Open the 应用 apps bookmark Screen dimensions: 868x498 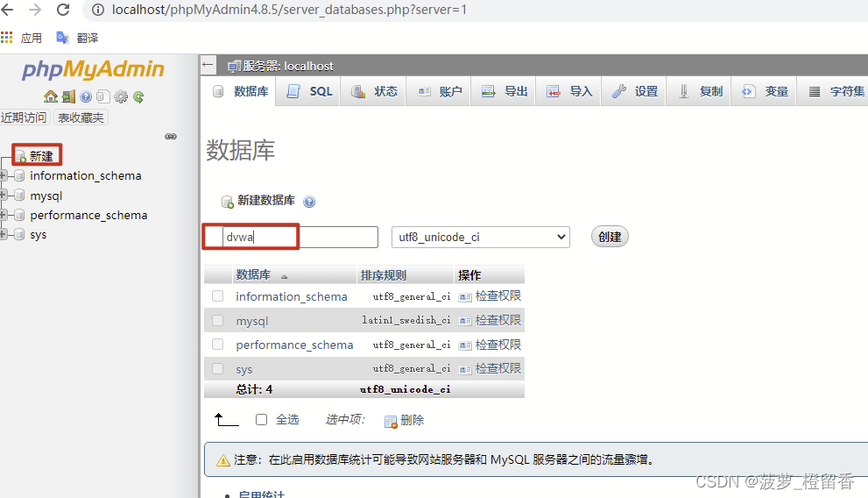[22, 38]
